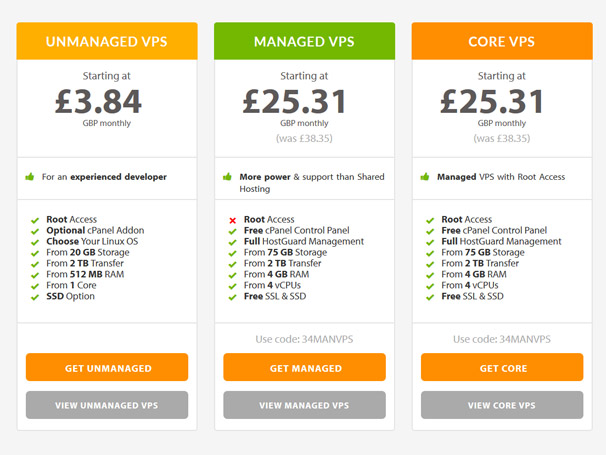Click the Get Unmanaged button
The width and height of the screenshot is (606, 455).
tap(107, 367)
